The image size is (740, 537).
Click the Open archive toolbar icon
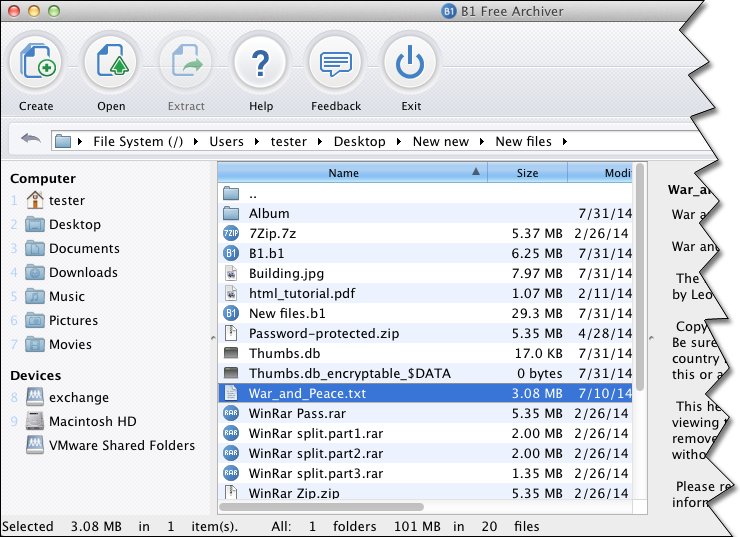click(111, 64)
